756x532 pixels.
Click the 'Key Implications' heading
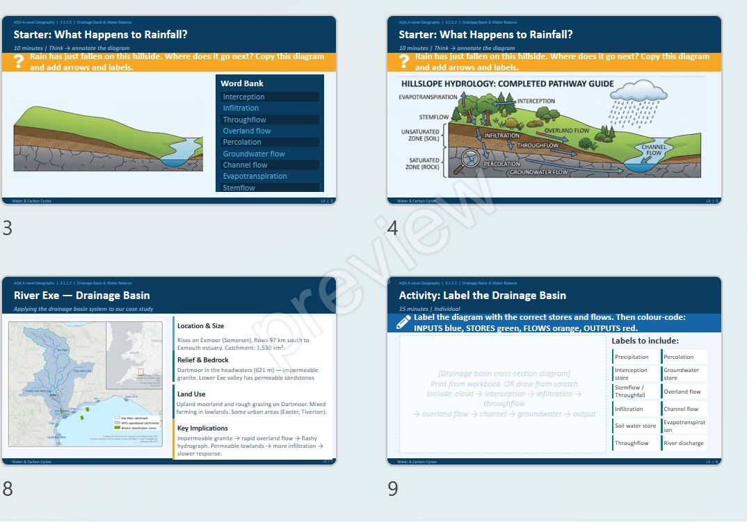202,428
